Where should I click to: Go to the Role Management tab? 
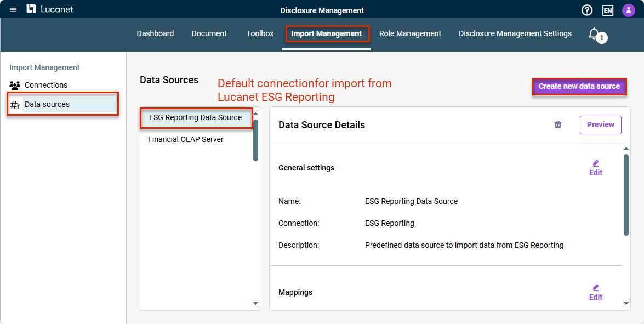pos(411,33)
